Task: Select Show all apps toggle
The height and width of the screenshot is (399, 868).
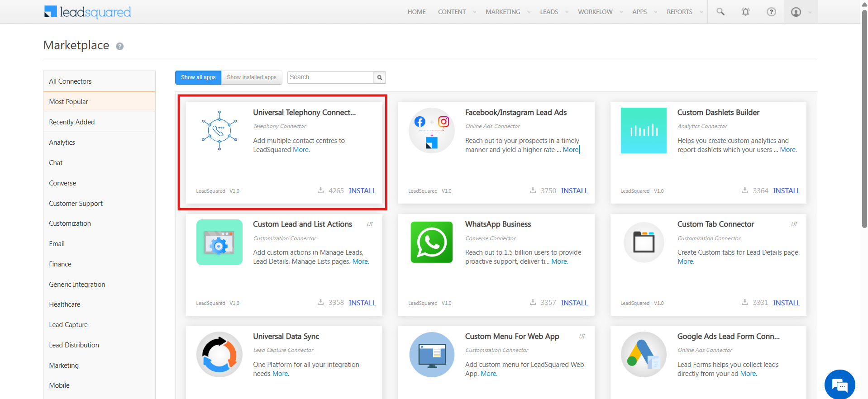Action: click(198, 77)
